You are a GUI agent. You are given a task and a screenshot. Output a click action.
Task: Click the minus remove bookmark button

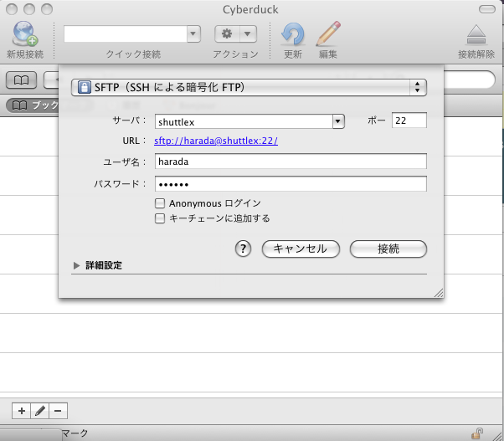coord(58,411)
